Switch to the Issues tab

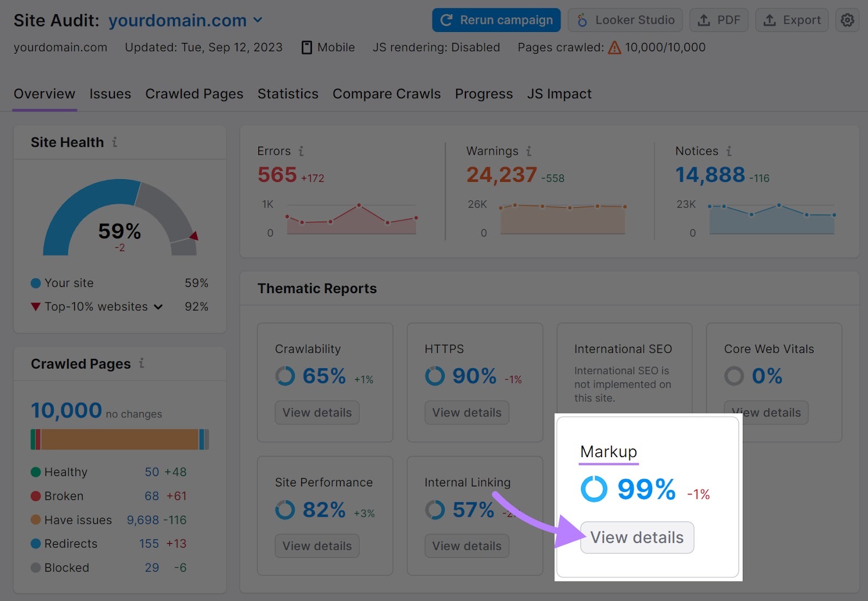click(110, 94)
